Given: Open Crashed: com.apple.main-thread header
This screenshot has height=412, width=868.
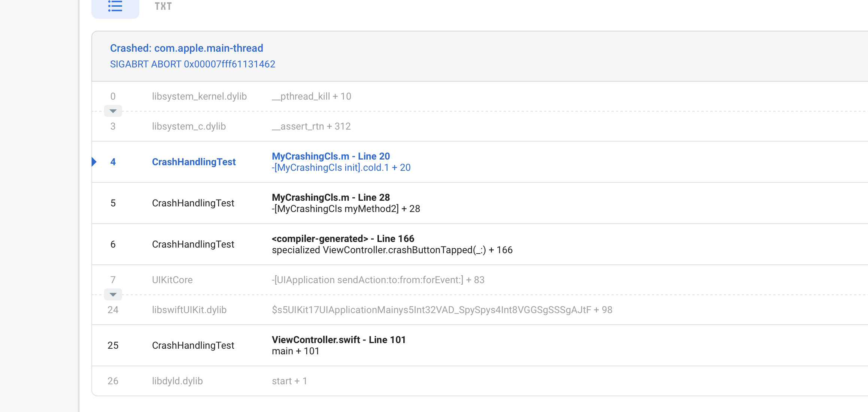Looking at the screenshot, I should point(186,48).
